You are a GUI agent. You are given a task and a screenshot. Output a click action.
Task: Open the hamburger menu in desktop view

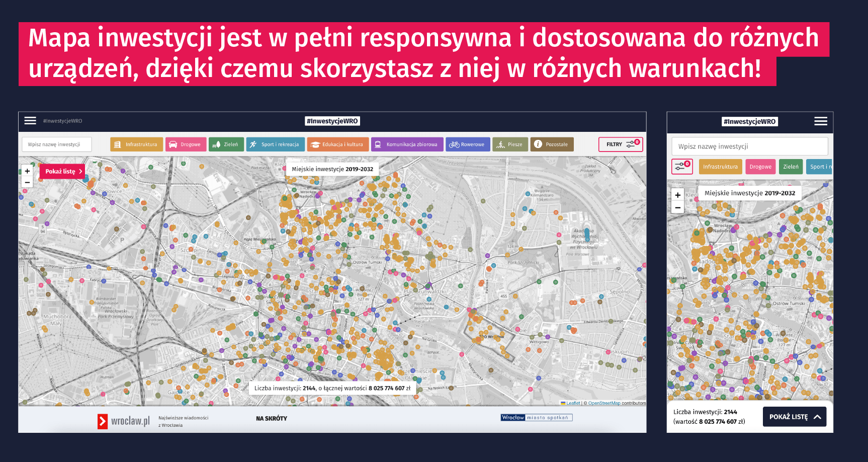click(30, 121)
